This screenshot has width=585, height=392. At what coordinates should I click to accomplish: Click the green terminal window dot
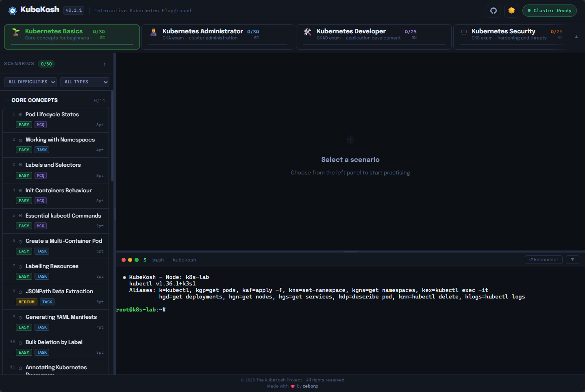point(137,260)
